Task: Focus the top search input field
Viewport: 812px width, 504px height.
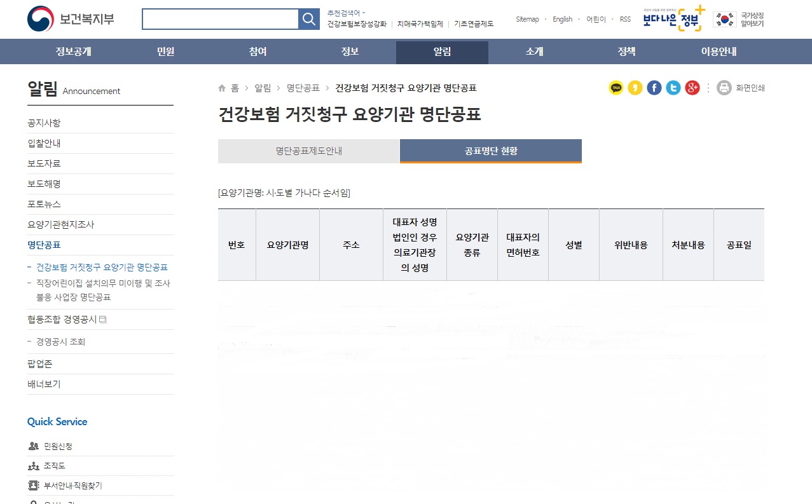Action: coord(220,19)
